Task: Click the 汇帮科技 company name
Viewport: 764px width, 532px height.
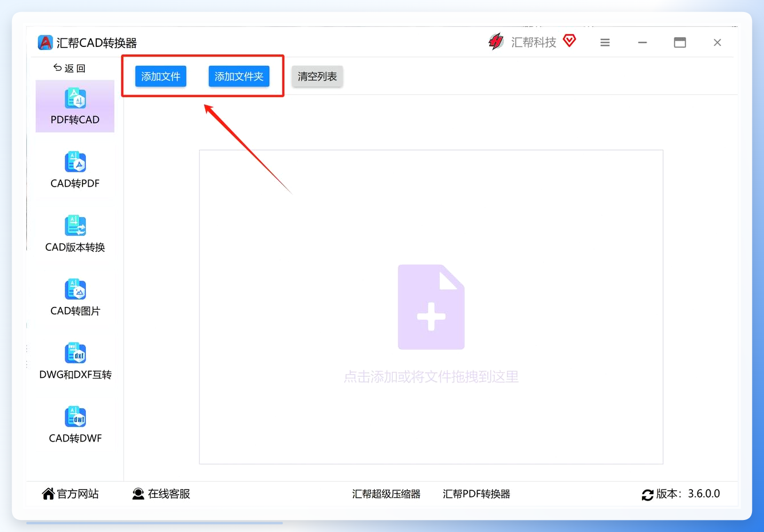Action: tap(534, 42)
